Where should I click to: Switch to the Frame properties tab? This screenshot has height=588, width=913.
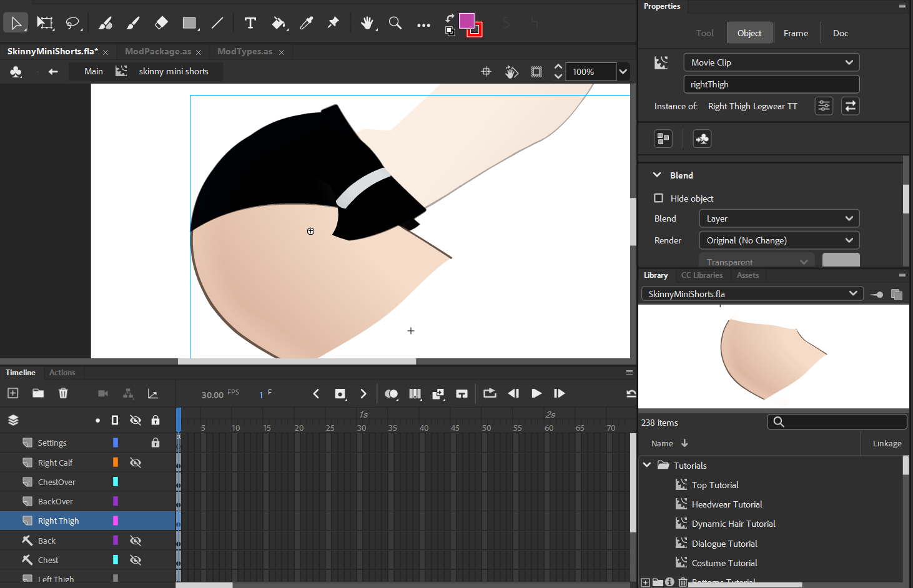[796, 33]
